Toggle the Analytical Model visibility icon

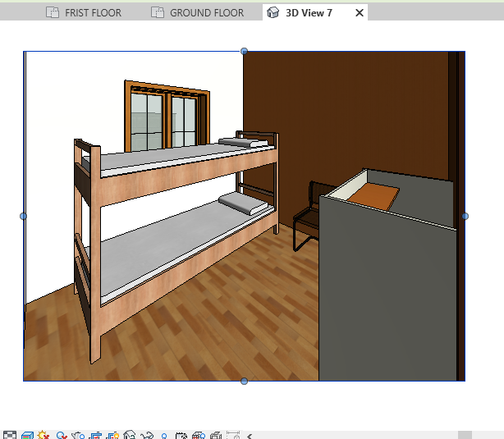click(x=199, y=435)
